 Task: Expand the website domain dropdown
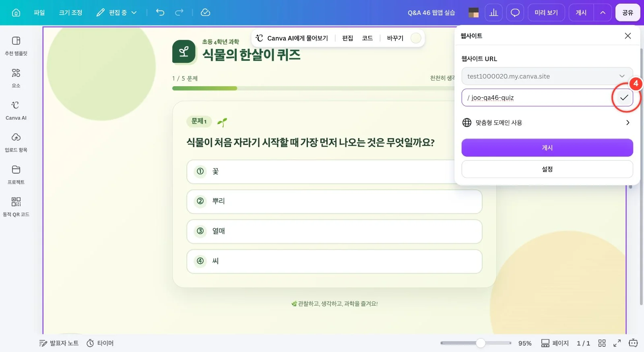tap(547, 76)
